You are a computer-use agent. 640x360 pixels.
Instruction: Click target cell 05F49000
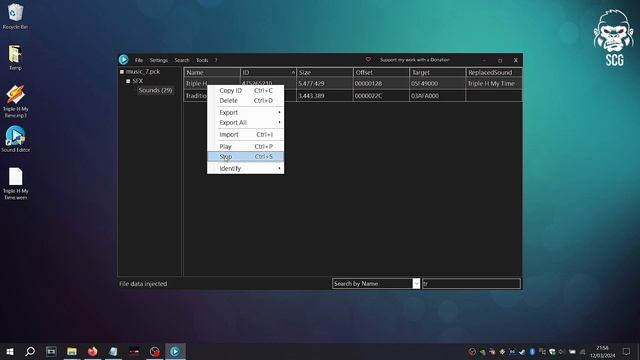437,83
